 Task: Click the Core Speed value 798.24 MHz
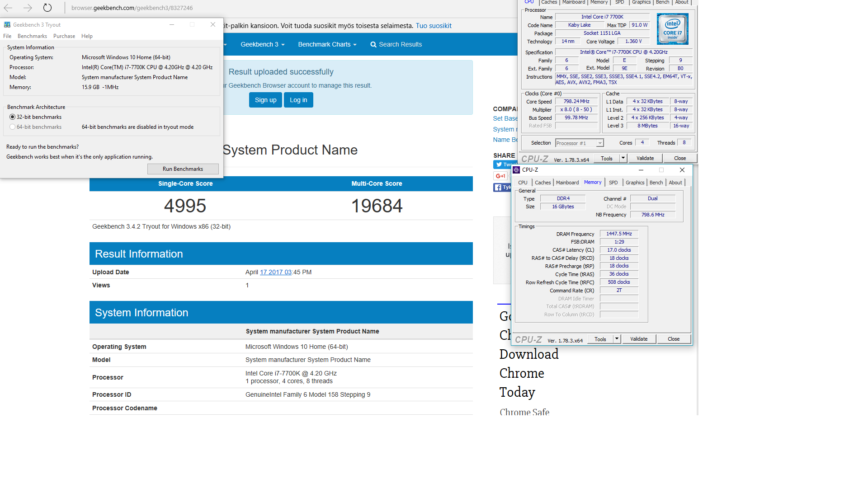(576, 101)
